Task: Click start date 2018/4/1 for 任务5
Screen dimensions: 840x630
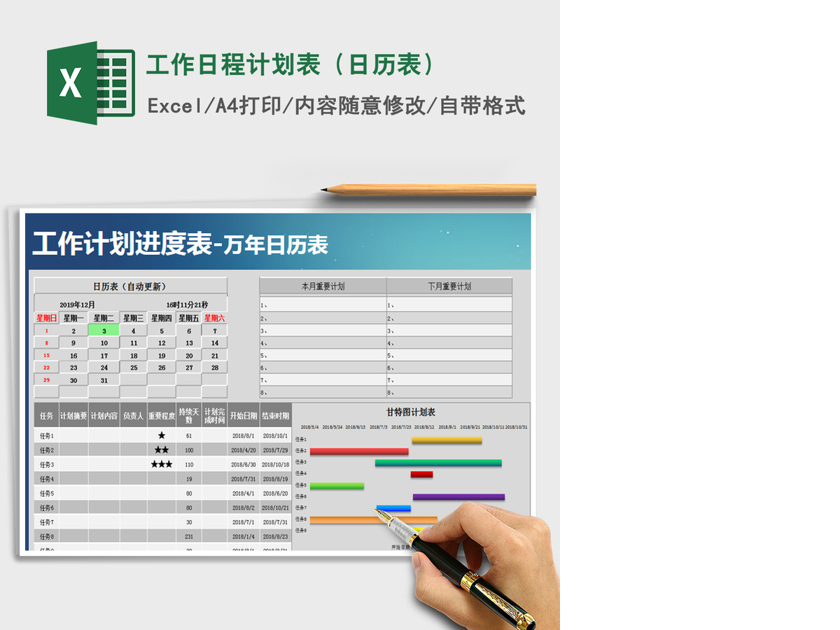Action: pyautogui.click(x=244, y=493)
